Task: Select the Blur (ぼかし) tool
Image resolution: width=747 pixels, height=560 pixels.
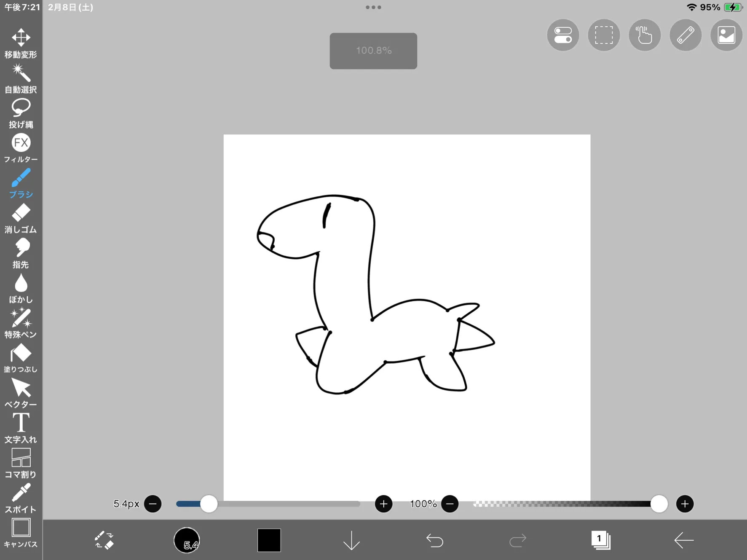Action: click(21, 289)
